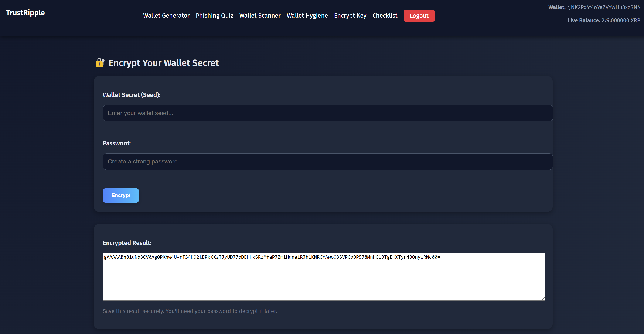The image size is (644, 334).
Task: Focus the wallet seed input field
Action: 327,113
